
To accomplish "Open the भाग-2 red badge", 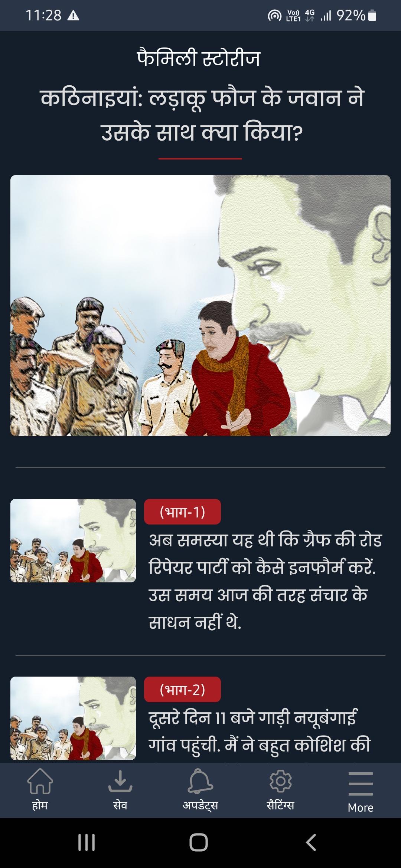I will click(x=182, y=689).
